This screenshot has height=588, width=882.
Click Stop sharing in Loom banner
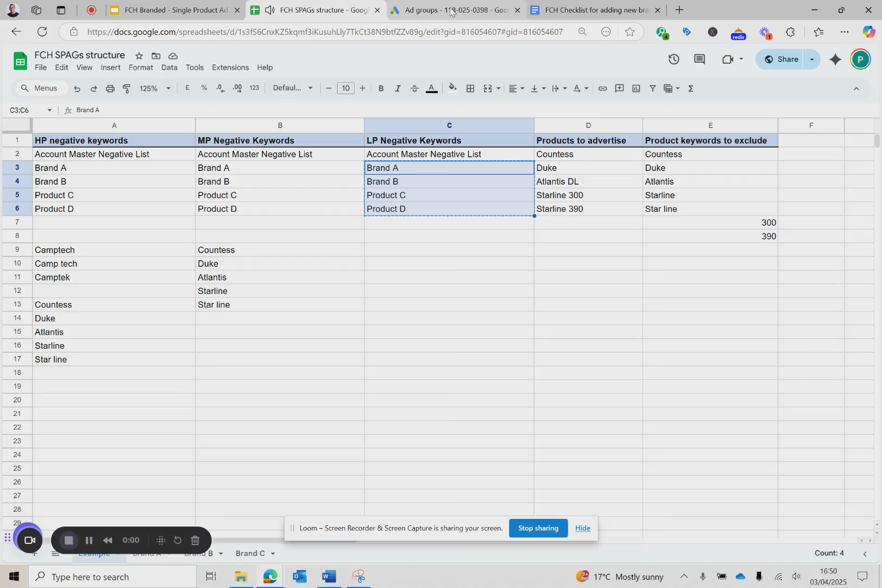[538, 528]
